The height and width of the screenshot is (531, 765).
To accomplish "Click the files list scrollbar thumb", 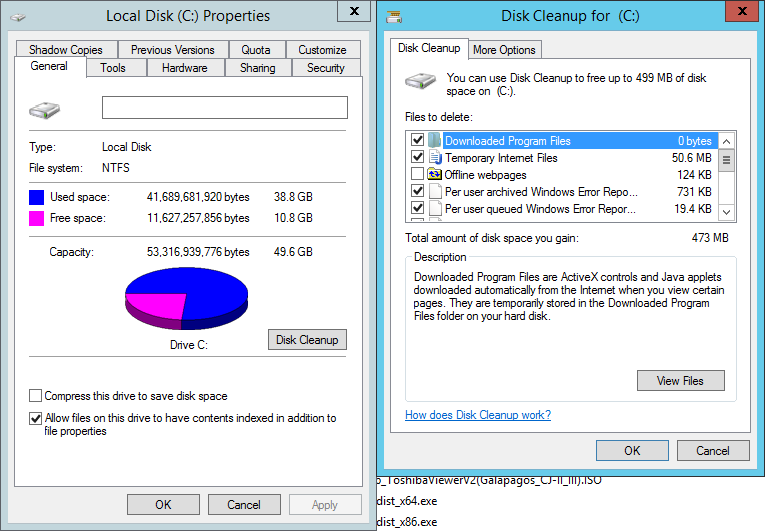I will click(726, 160).
